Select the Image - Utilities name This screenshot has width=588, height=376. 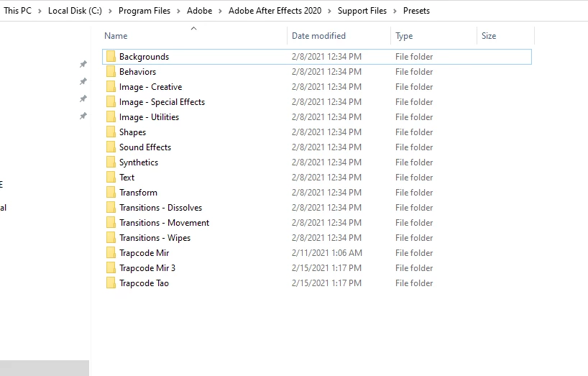[x=149, y=117]
